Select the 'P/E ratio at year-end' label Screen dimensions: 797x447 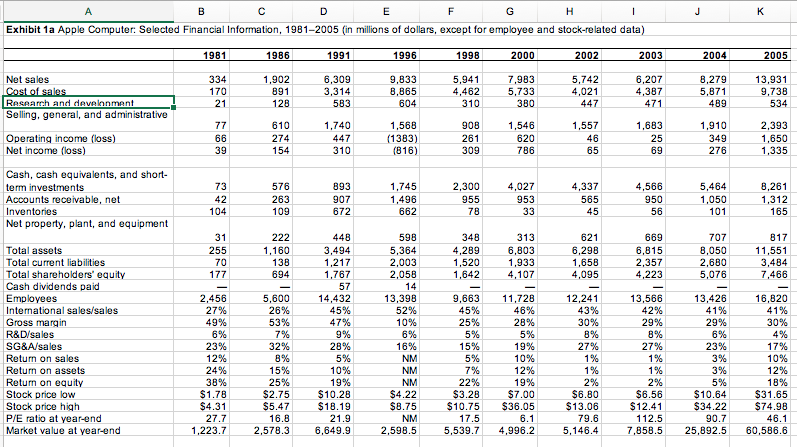[x=54, y=419]
